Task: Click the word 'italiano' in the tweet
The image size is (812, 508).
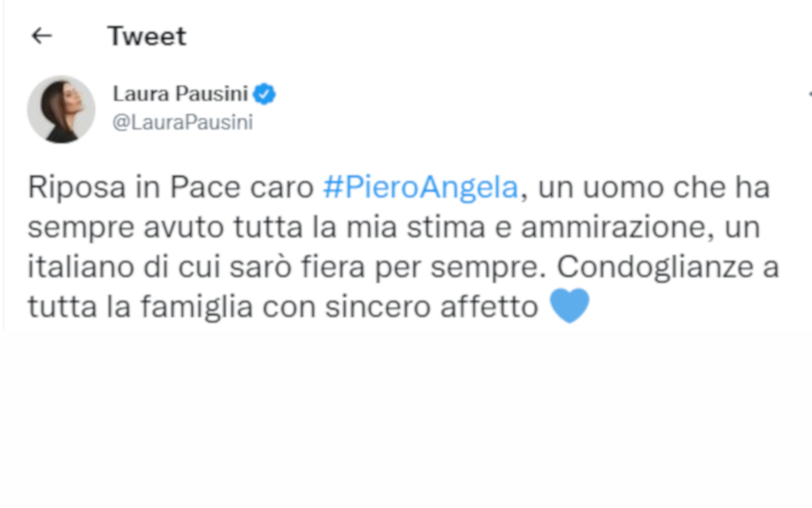Action: 81,267
